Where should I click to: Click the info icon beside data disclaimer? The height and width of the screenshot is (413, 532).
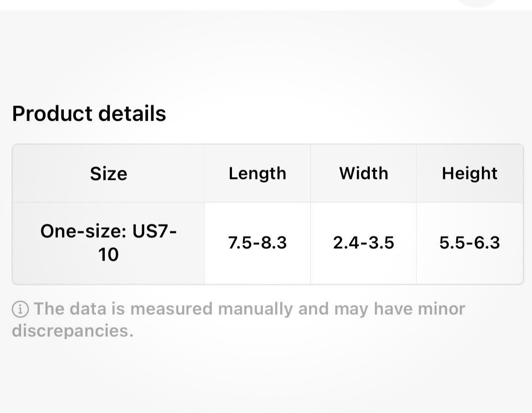pos(20,309)
